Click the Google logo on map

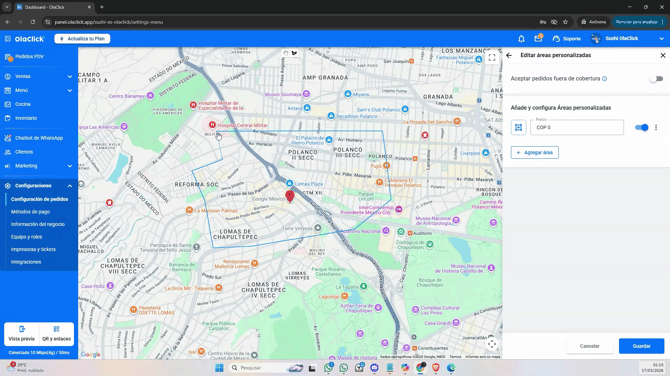(90, 354)
